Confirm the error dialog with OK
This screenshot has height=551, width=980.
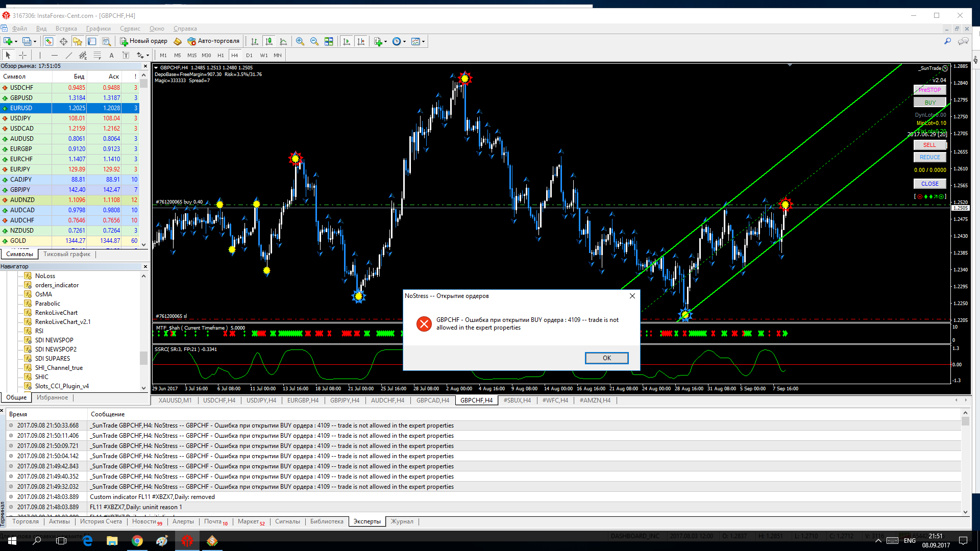[x=606, y=358]
